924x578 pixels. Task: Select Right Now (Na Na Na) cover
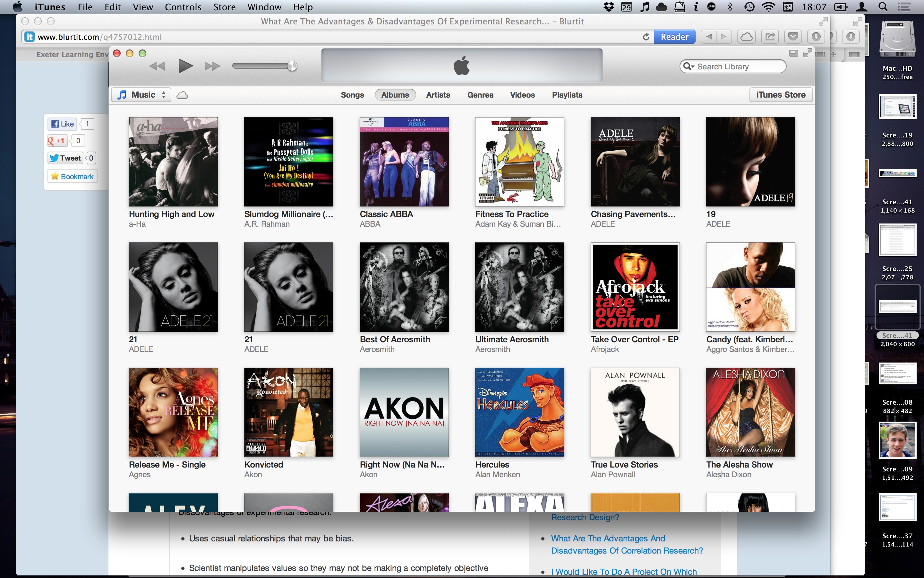point(404,412)
